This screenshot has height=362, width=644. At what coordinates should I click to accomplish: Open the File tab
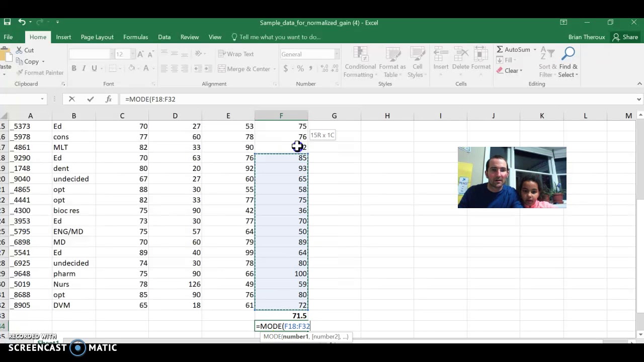point(8,37)
